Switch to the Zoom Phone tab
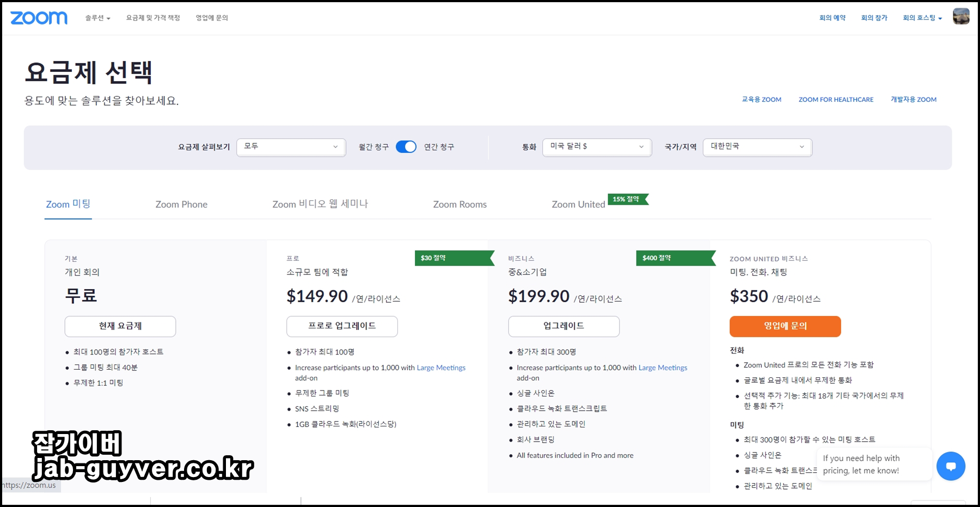 pos(181,205)
